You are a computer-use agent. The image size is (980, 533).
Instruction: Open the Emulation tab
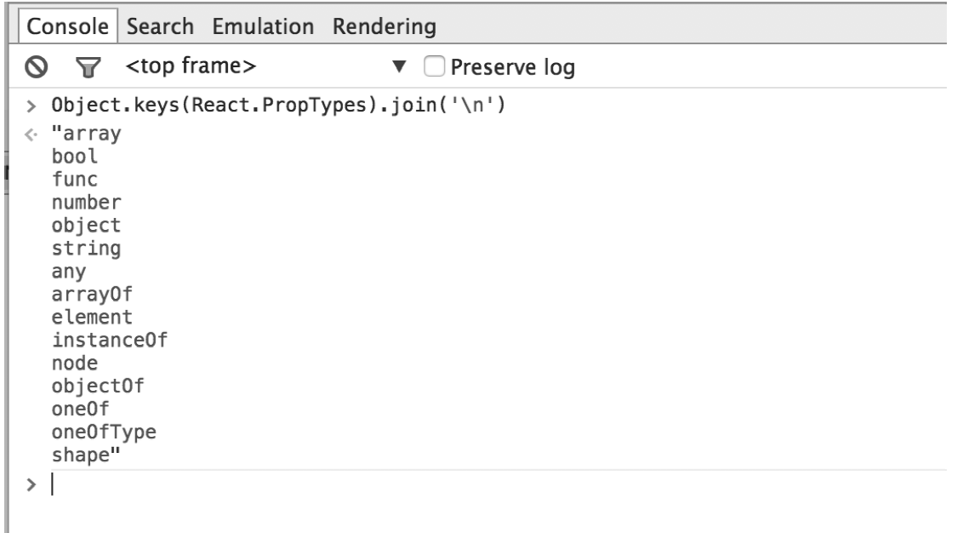click(x=263, y=26)
